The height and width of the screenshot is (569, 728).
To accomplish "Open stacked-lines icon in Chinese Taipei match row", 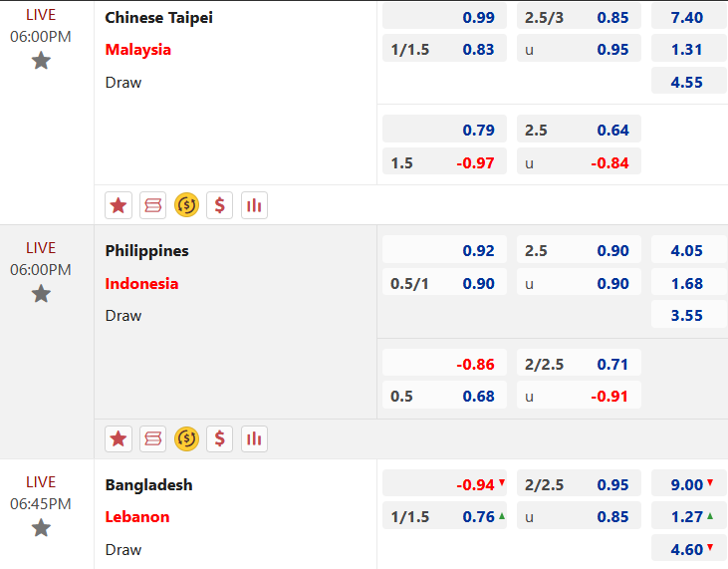I will click(152, 205).
